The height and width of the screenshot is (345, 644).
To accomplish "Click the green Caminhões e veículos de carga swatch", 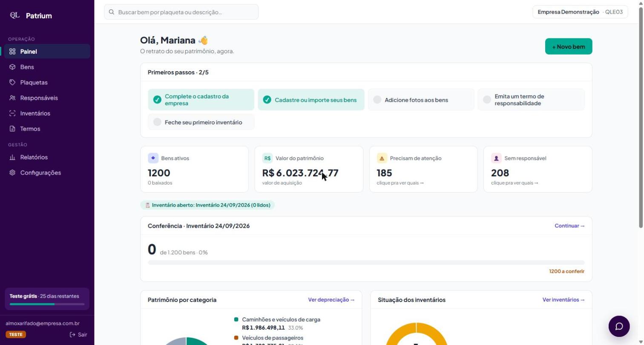I will coord(236,319).
